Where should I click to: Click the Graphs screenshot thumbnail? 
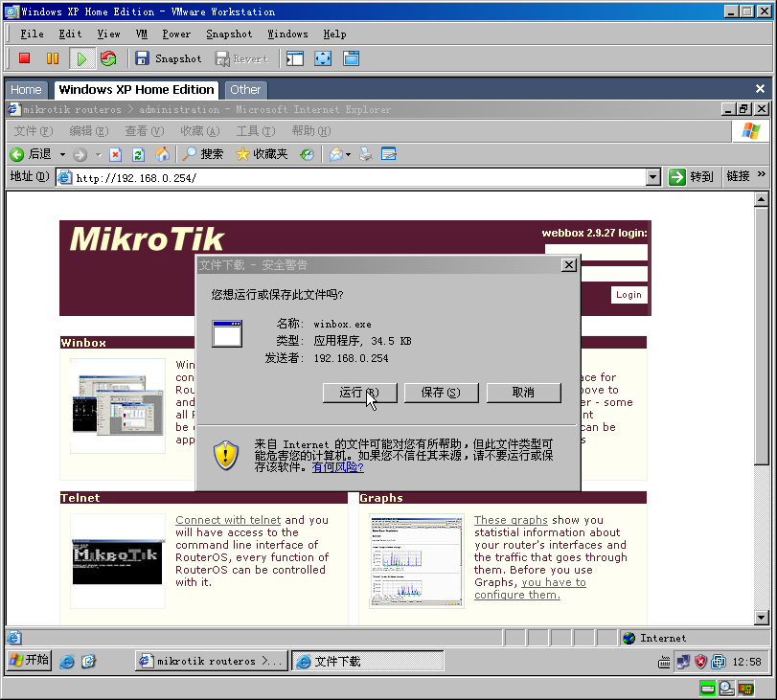coord(417,561)
